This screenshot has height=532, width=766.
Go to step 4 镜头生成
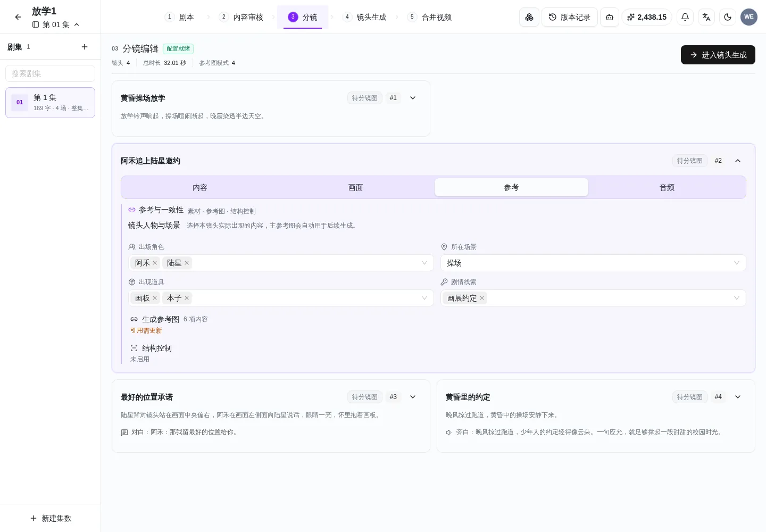(x=365, y=17)
